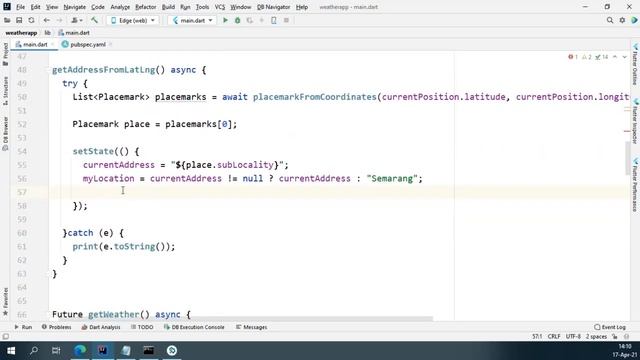640x360 pixels.
Task: Run main.dart with the green play button
Action: click(x=225, y=20)
